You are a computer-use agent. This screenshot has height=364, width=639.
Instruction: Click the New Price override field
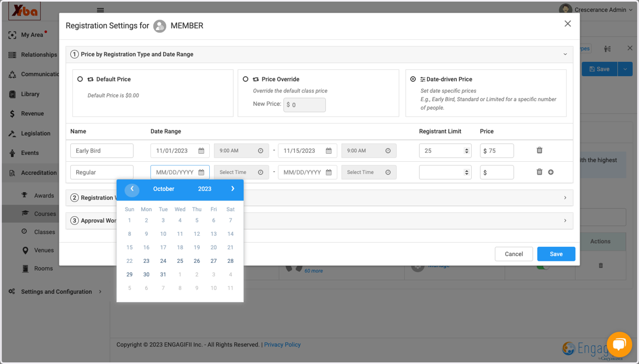pos(305,105)
